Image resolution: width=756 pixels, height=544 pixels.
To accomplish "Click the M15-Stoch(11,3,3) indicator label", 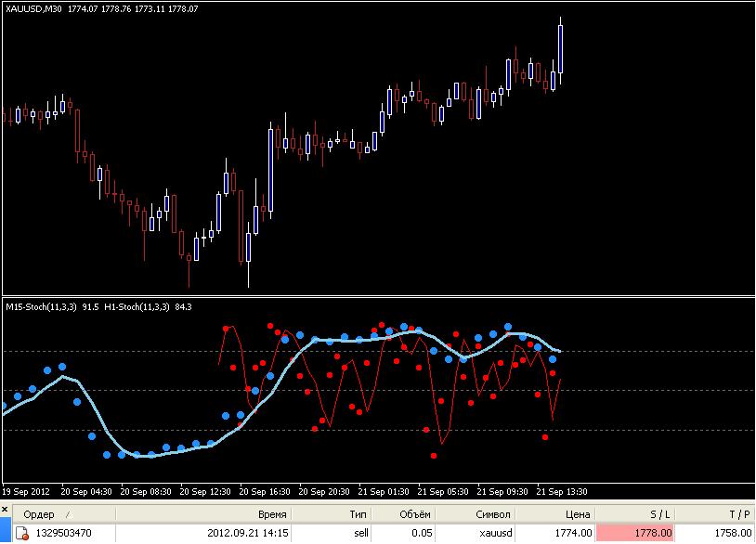I will (x=41, y=307).
